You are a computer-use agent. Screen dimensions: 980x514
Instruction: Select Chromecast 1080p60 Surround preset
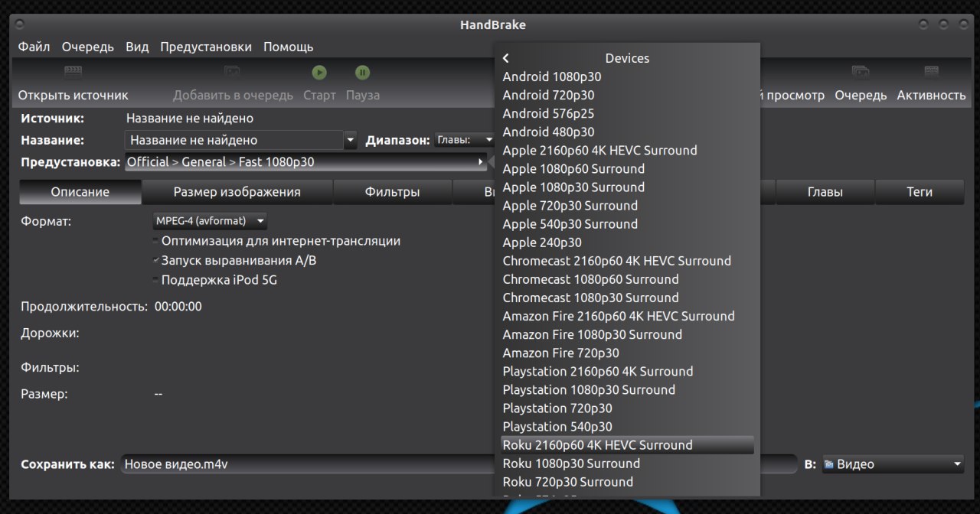[627, 279]
